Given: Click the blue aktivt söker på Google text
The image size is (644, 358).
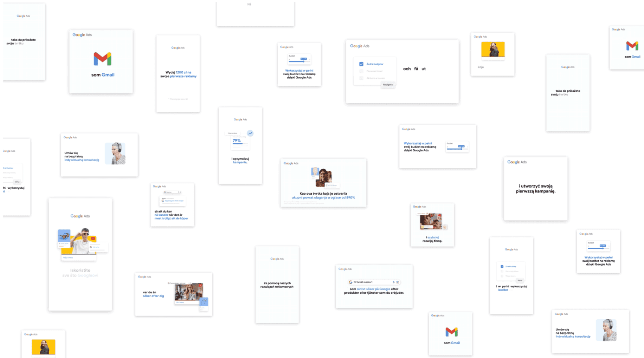Looking at the screenshot, I should 373,289.
